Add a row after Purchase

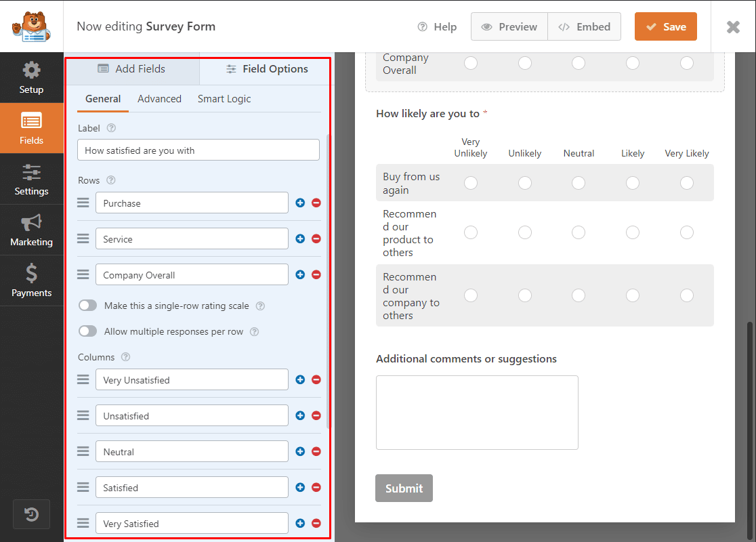point(300,203)
